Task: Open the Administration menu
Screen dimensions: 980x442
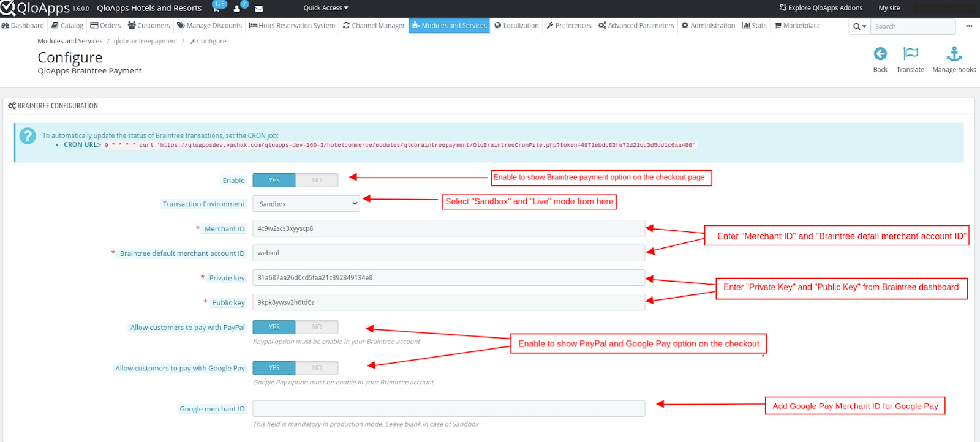Action: coord(709,26)
